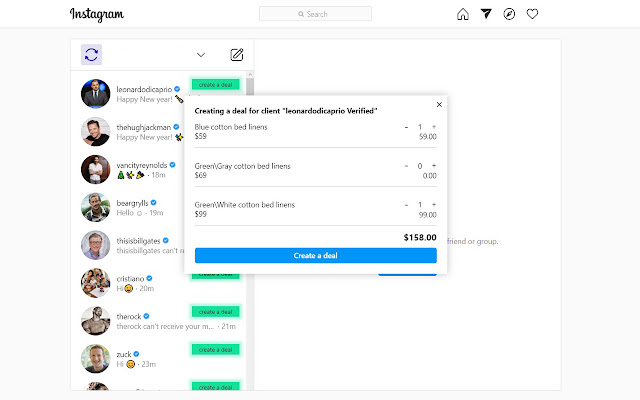Open zuck avatar
This screenshot has height=400, width=640.
click(96, 359)
